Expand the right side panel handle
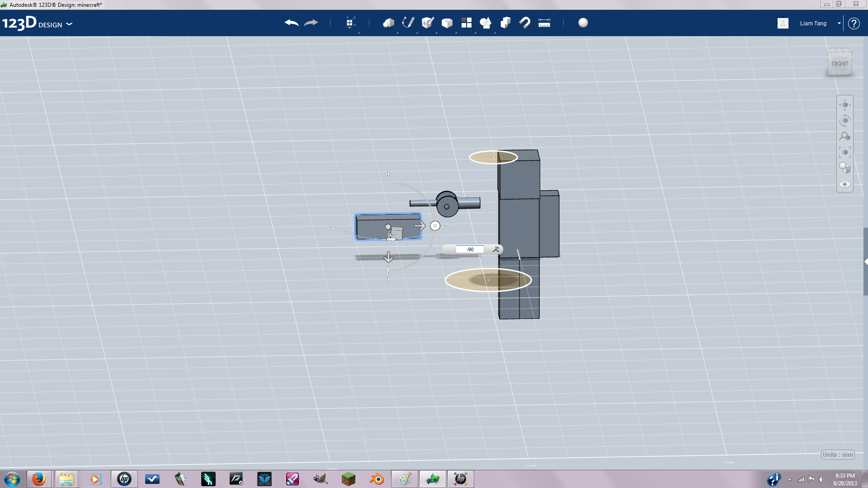 click(x=865, y=262)
